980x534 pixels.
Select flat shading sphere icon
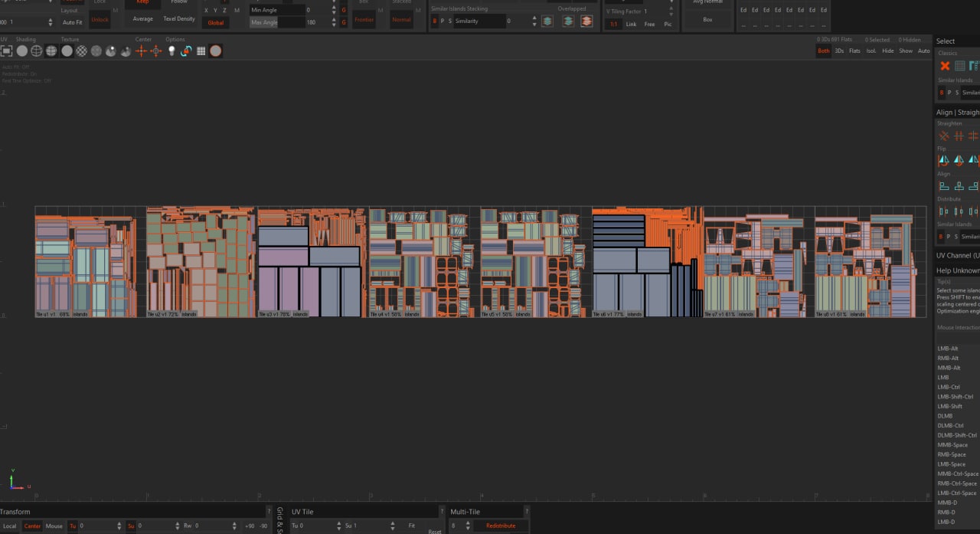(x=22, y=51)
